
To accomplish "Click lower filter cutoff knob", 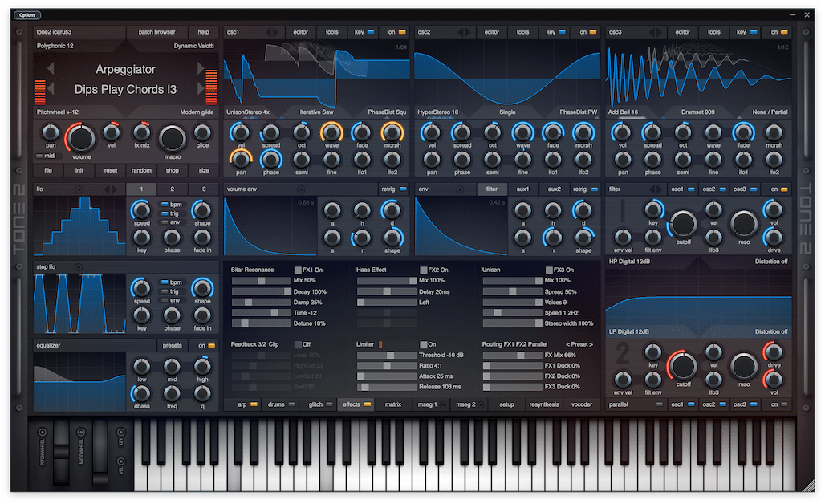I will [x=683, y=367].
